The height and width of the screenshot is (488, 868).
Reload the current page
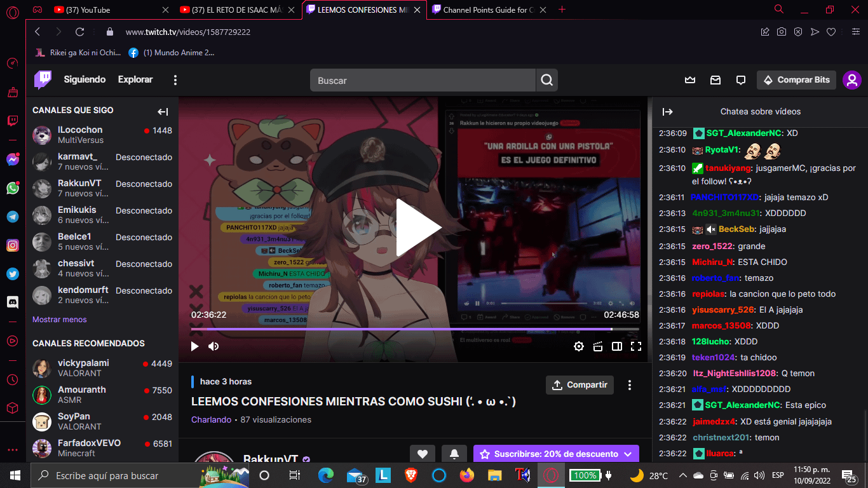tap(79, 32)
